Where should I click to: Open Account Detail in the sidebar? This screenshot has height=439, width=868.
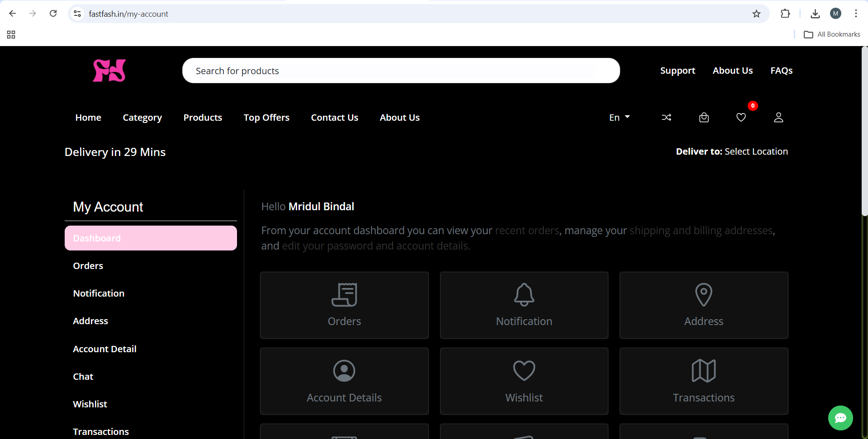104,349
